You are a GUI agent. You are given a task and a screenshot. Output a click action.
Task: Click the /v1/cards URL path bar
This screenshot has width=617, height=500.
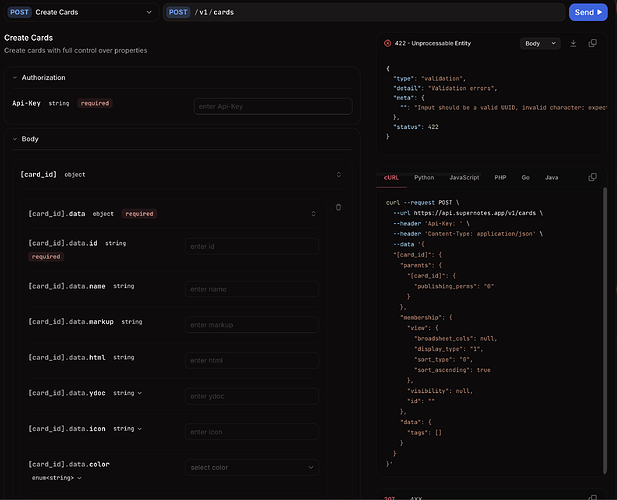tap(364, 12)
